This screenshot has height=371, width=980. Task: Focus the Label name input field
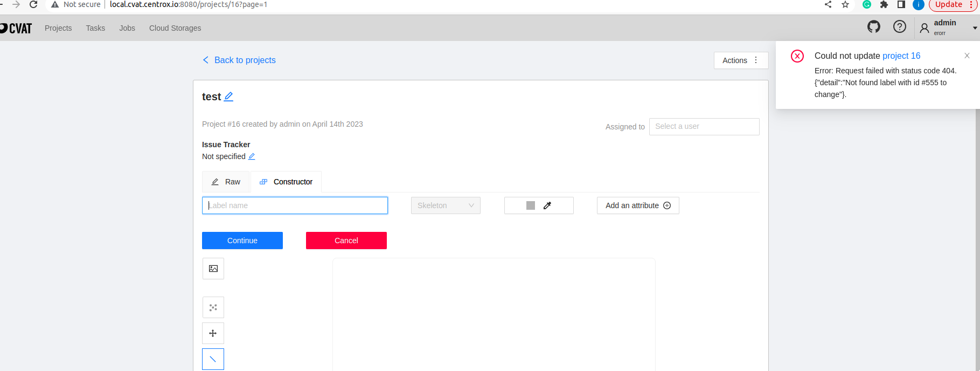tap(295, 205)
